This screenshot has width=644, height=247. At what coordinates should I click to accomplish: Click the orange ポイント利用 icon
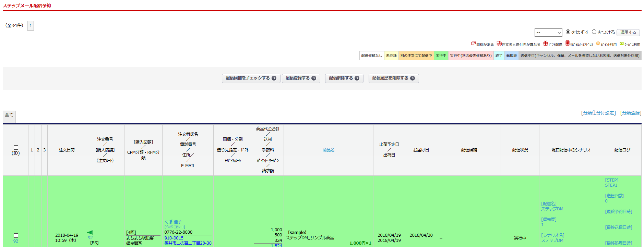(598, 44)
